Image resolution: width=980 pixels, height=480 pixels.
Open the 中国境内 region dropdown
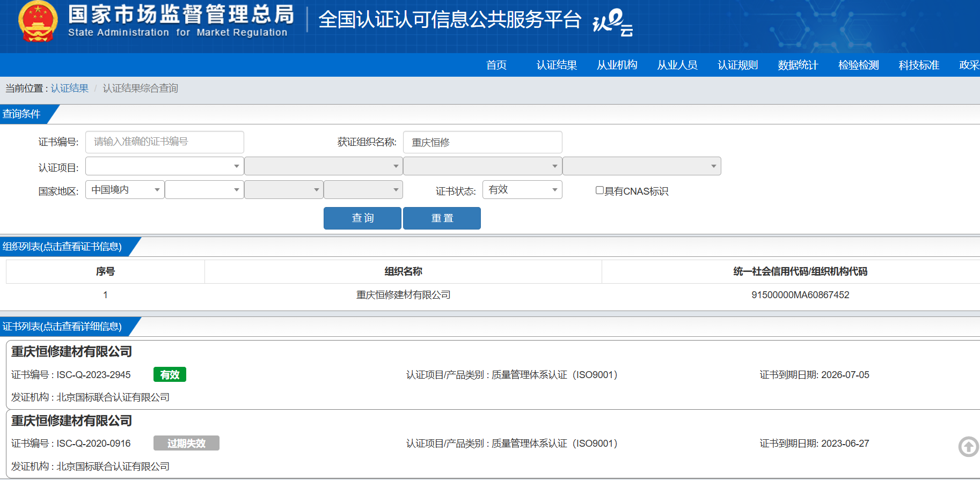[125, 190]
